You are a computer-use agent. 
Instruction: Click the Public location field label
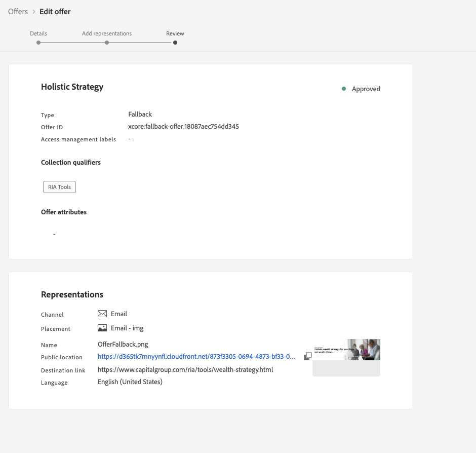[x=62, y=357]
